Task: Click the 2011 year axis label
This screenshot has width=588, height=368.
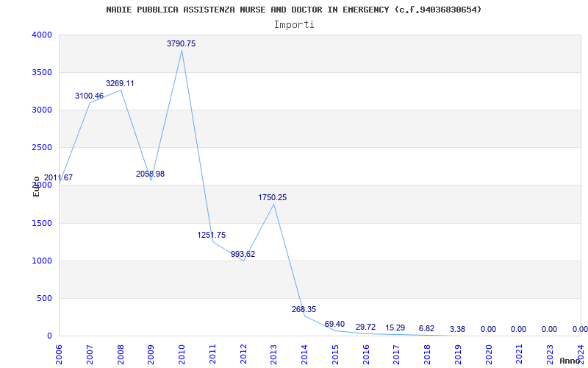Action: pos(212,353)
